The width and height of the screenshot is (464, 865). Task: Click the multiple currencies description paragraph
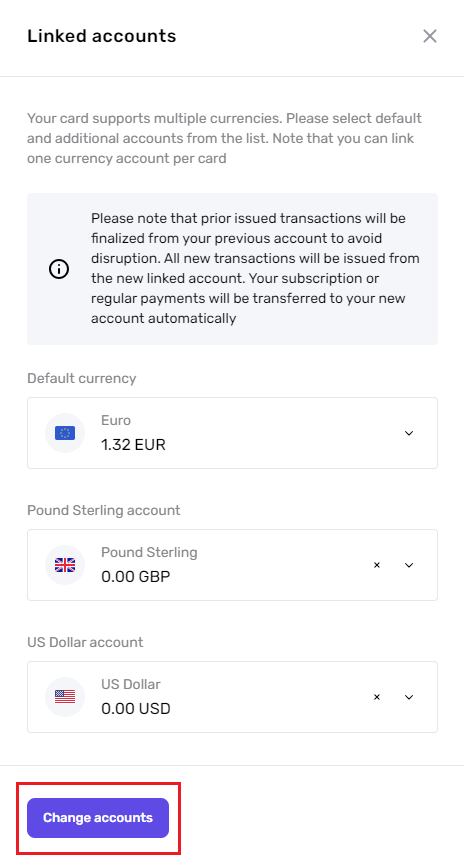pyautogui.click(x=225, y=138)
